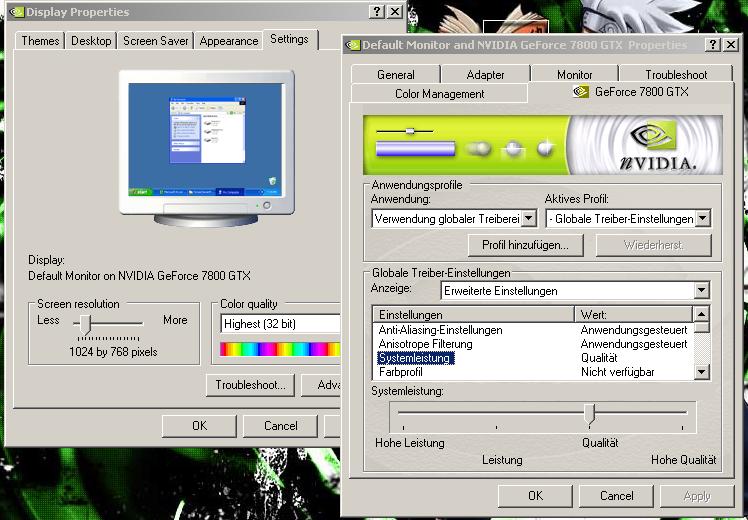Click the help question mark in NVIDIA Properties window
748x520 pixels.
coord(712,45)
